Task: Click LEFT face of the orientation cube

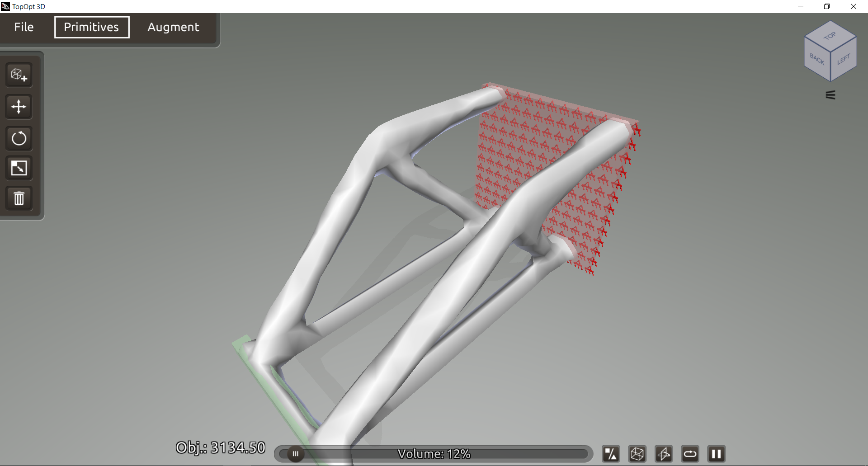Action: pyautogui.click(x=844, y=59)
